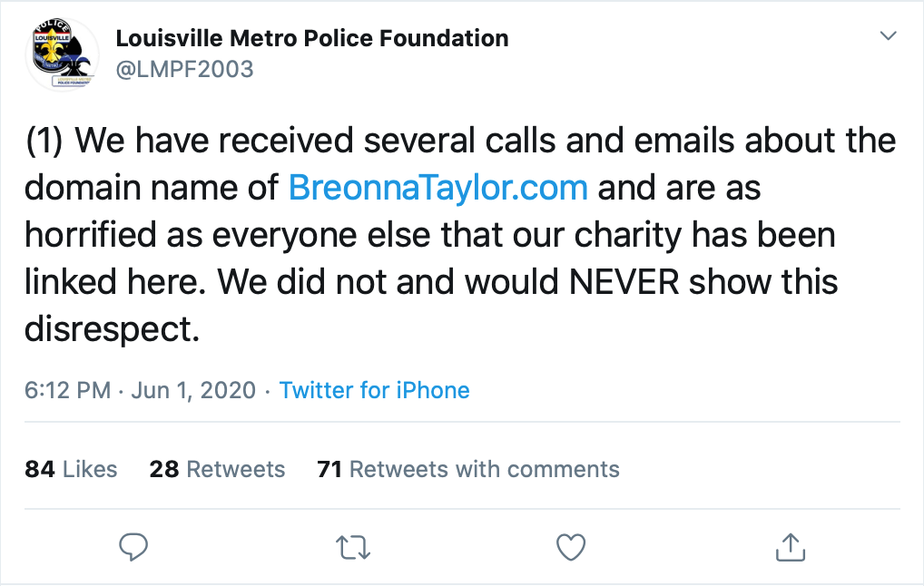This screenshot has height=586, width=924.
Task: Open the BreonnaTaylor.com link
Action: tap(437, 188)
